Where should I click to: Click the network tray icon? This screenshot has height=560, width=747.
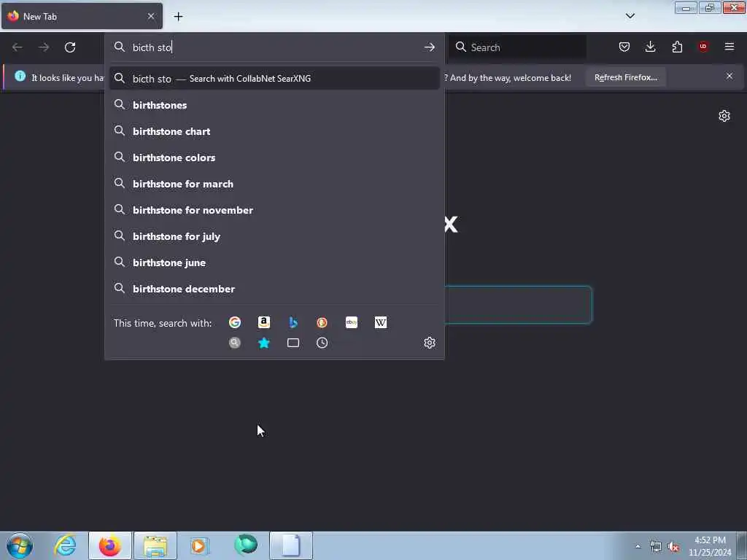pyautogui.click(x=656, y=547)
